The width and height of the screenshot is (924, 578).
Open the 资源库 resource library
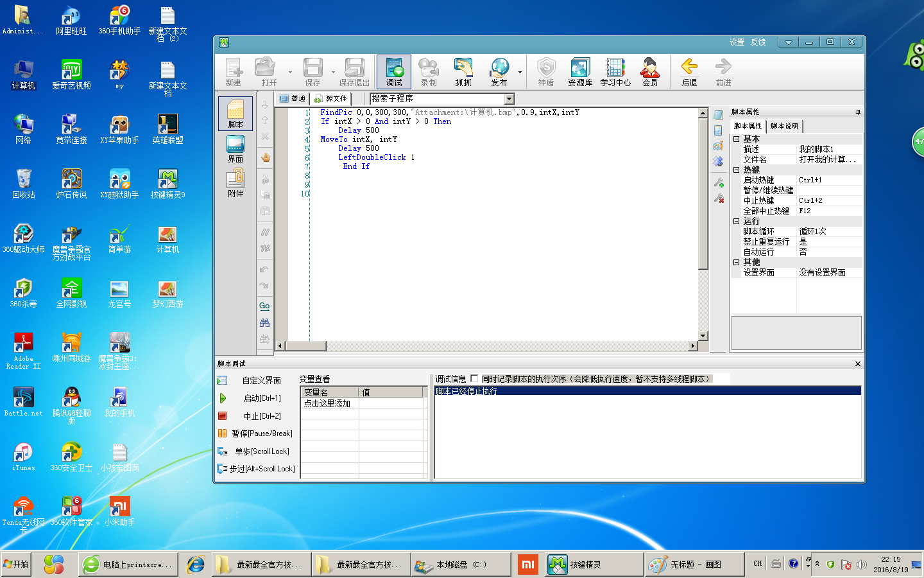(x=580, y=71)
